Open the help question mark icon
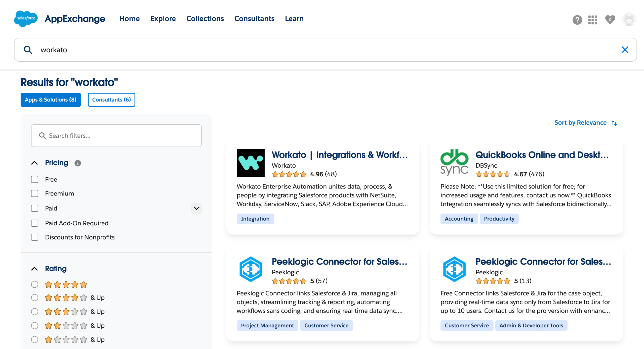644x349 pixels. point(577,20)
